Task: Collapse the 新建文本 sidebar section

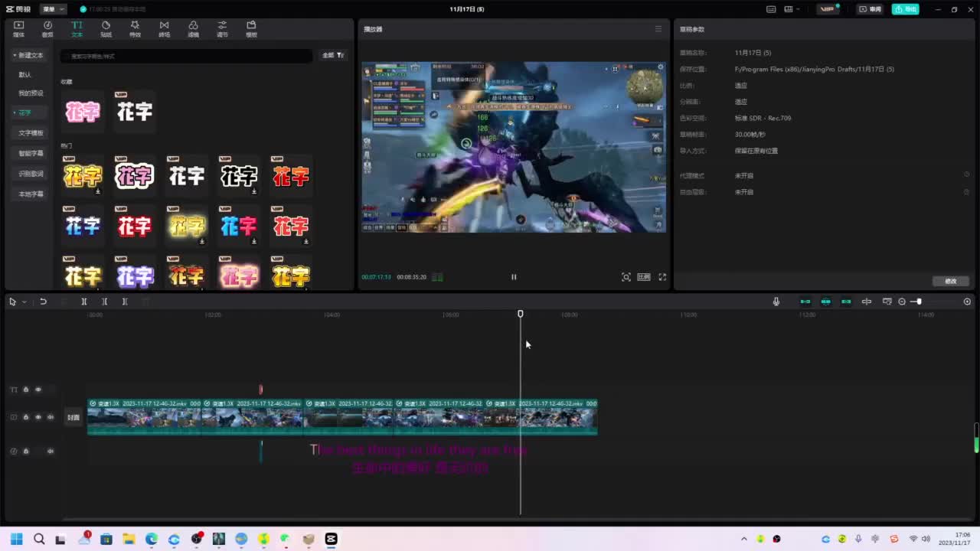Action: 28,55
